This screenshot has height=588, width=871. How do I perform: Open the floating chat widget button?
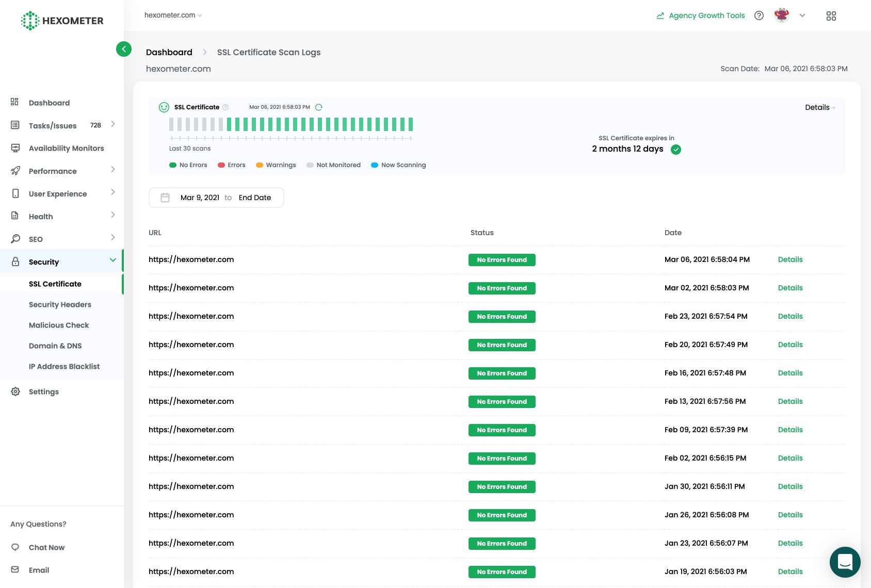[x=845, y=562]
